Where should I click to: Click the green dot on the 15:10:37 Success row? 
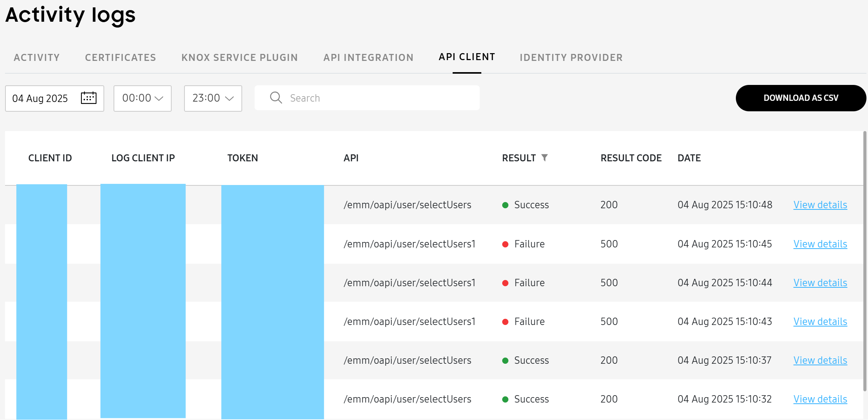[x=505, y=360]
